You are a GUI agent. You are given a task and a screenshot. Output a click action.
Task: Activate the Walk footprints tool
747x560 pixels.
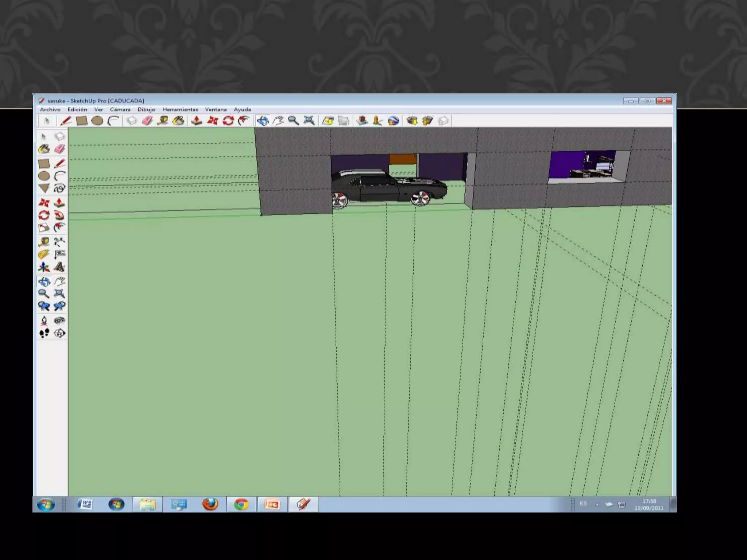click(44, 333)
